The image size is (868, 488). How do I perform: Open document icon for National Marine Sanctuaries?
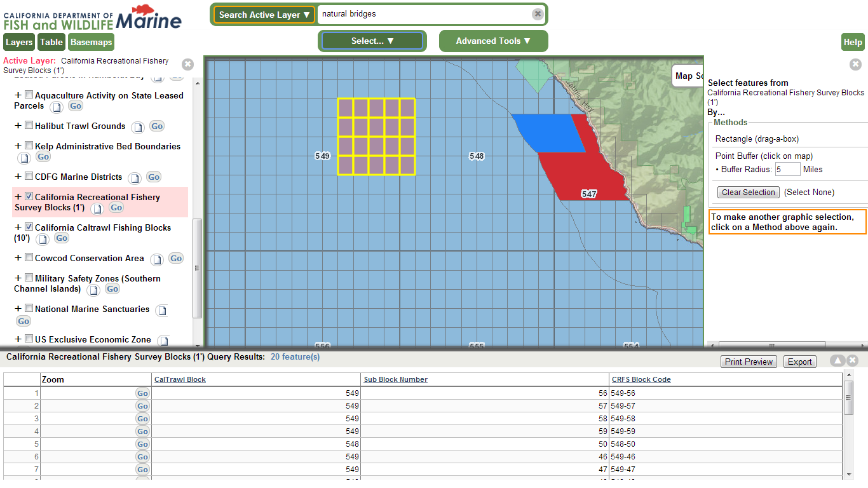pos(162,311)
